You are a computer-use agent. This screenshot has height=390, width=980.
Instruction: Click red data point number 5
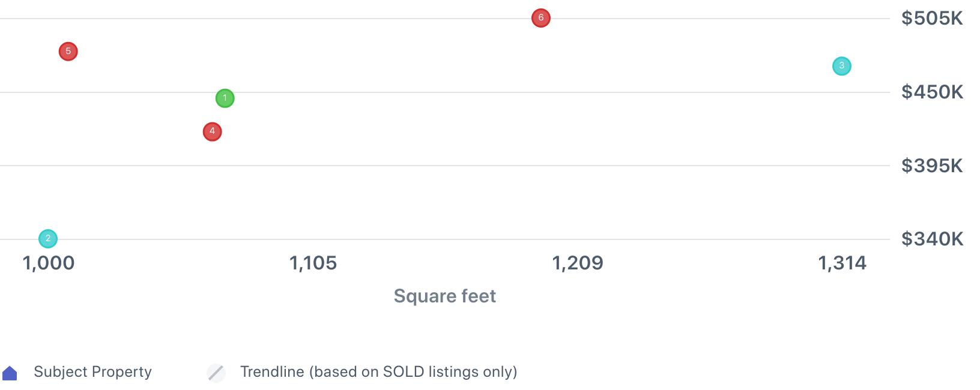(x=68, y=52)
